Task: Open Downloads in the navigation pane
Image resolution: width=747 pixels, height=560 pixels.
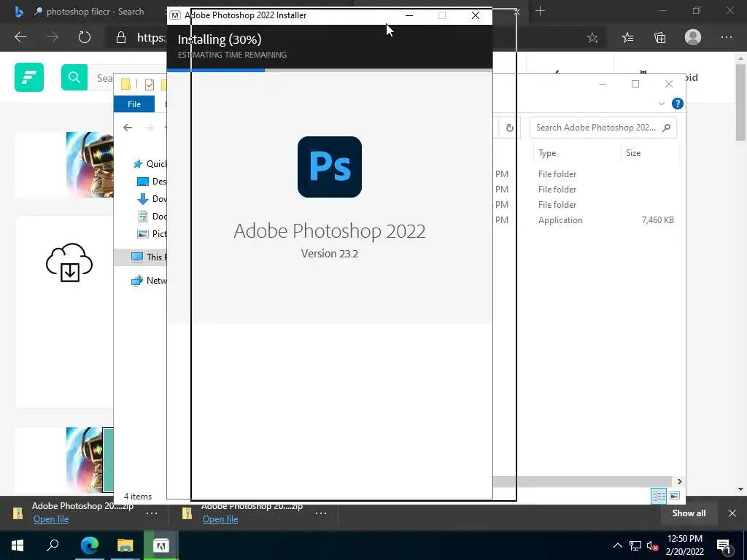Action: [152, 199]
